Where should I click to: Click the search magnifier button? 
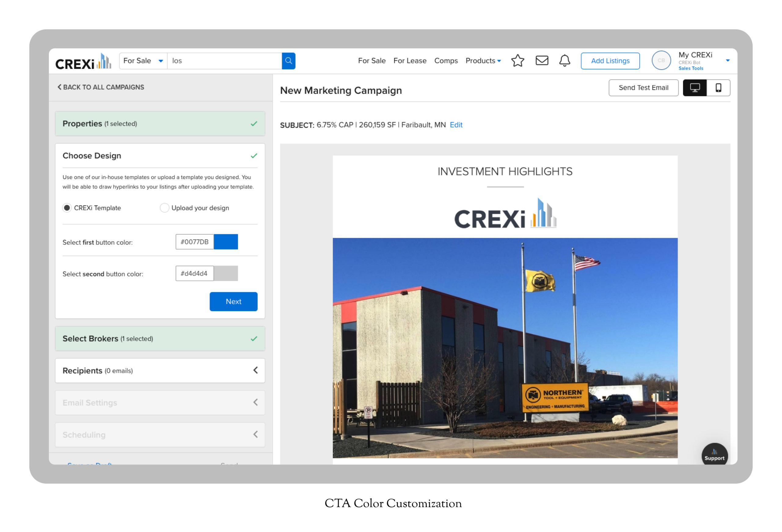pos(288,61)
